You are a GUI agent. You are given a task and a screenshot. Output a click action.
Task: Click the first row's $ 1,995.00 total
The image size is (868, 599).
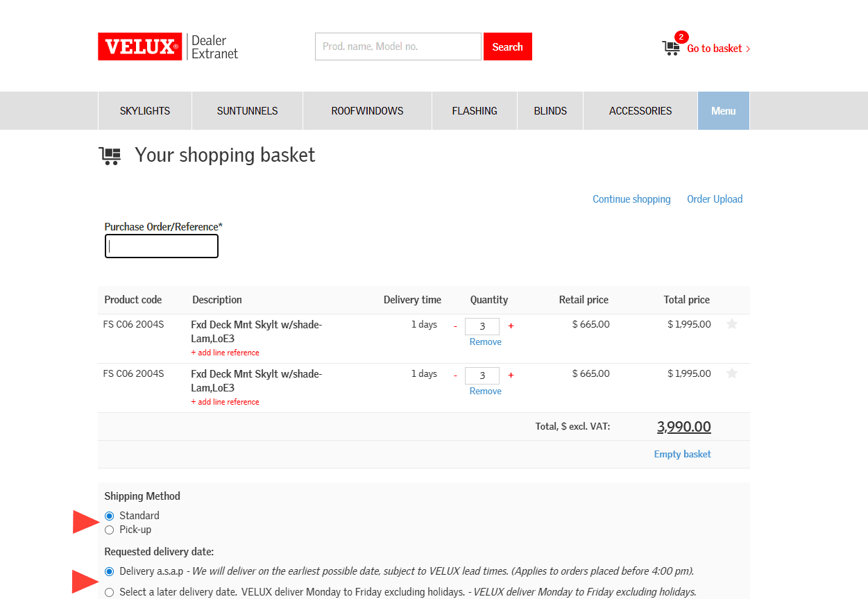tap(690, 324)
